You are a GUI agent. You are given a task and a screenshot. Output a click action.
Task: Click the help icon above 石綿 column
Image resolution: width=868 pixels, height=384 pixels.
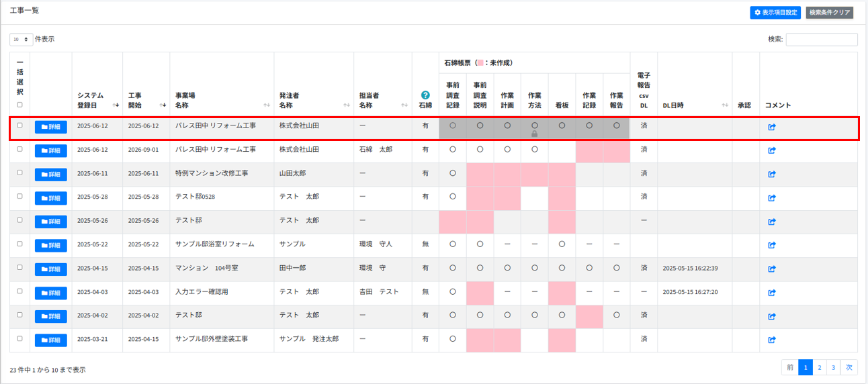(x=425, y=95)
